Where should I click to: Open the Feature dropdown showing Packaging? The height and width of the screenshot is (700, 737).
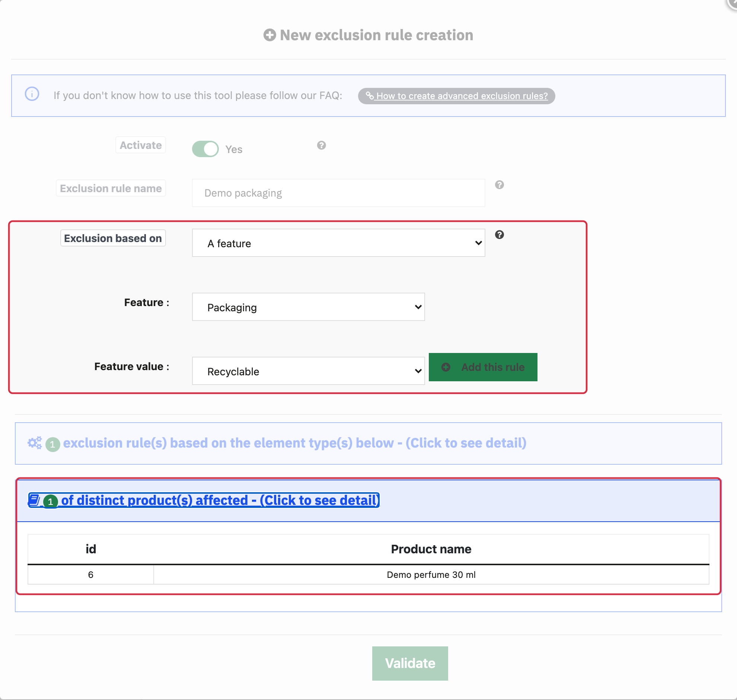coord(308,307)
